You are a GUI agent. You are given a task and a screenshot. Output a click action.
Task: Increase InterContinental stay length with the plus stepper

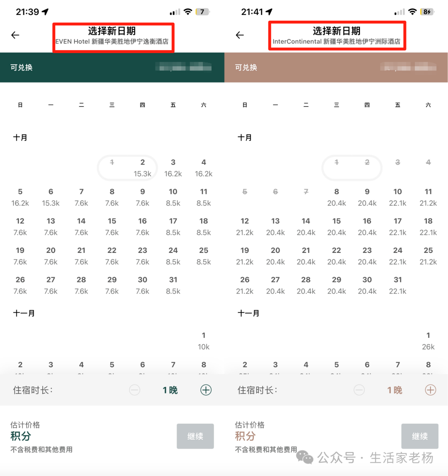coord(430,390)
